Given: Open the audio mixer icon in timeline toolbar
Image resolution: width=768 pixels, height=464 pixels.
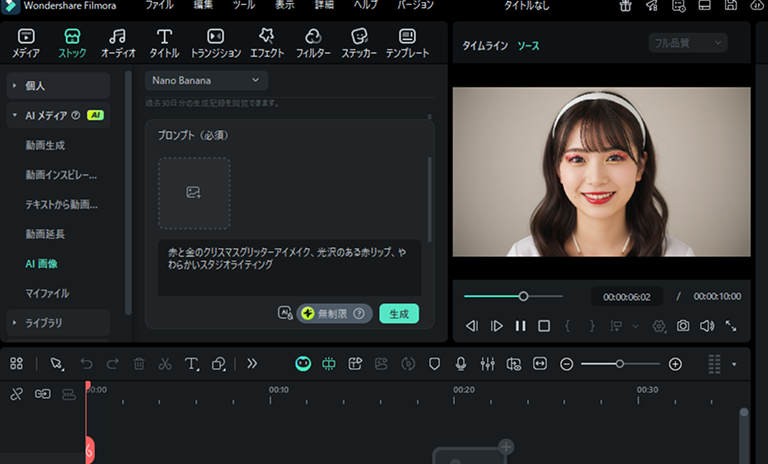Looking at the screenshot, I should point(487,364).
